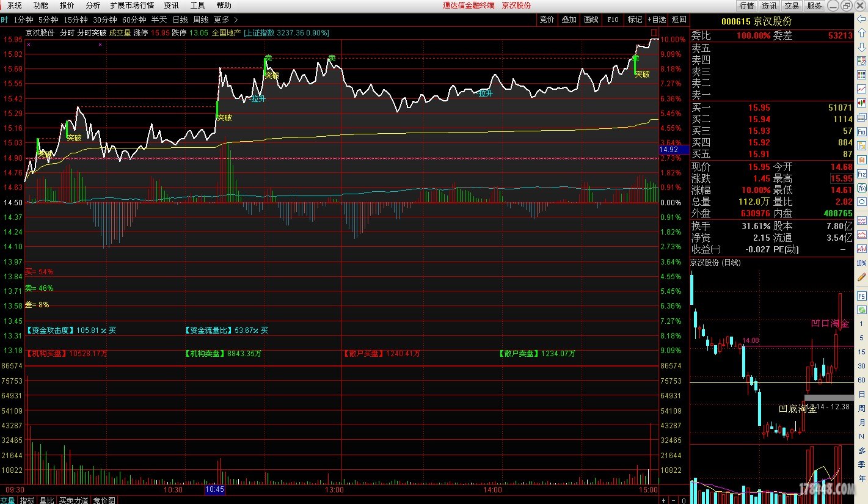This screenshot has height=504, width=868.
Task: Click the plus zoom button at chart bottom
Action: 664,500
